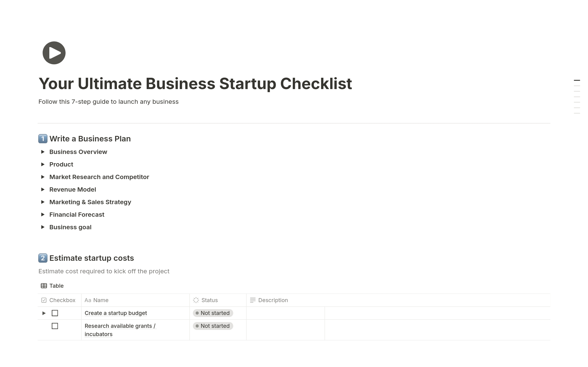Image resolution: width=588 pixels, height=367 pixels.
Task: Click the text icon beside the Description header
Action: 253,300
